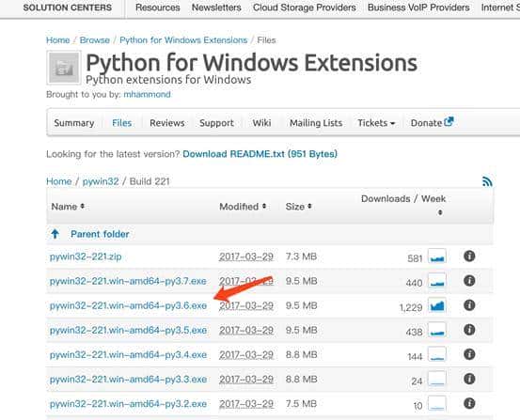Open the Support tab
520x420 pixels.
point(216,123)
